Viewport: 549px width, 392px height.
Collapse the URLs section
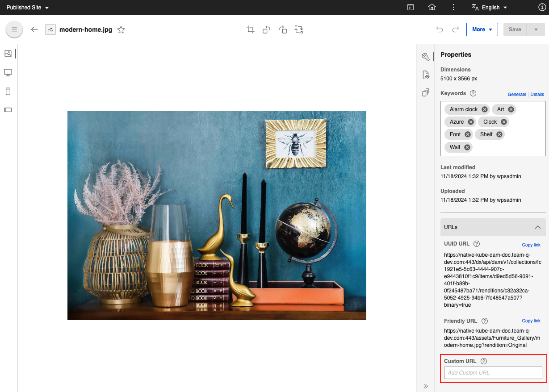pos(537,227)
